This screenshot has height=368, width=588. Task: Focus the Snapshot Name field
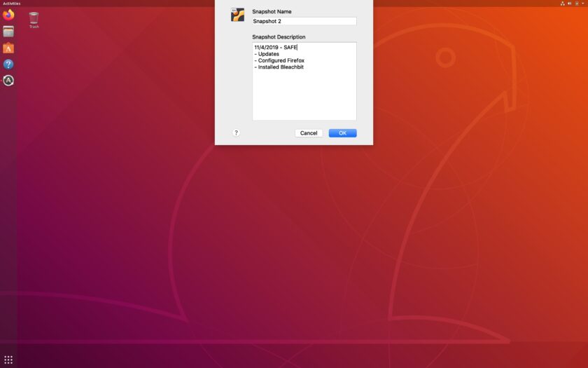(x=304, y=22)
